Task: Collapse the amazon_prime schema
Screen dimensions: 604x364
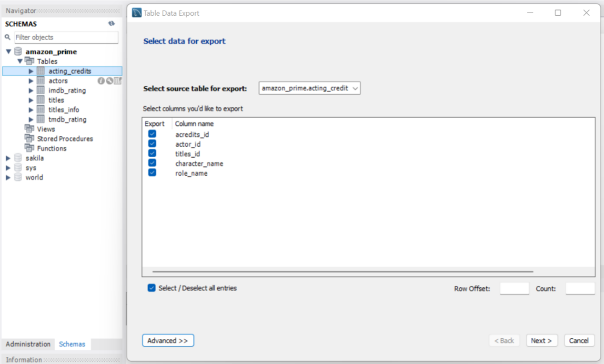Action: pos(8,51)
